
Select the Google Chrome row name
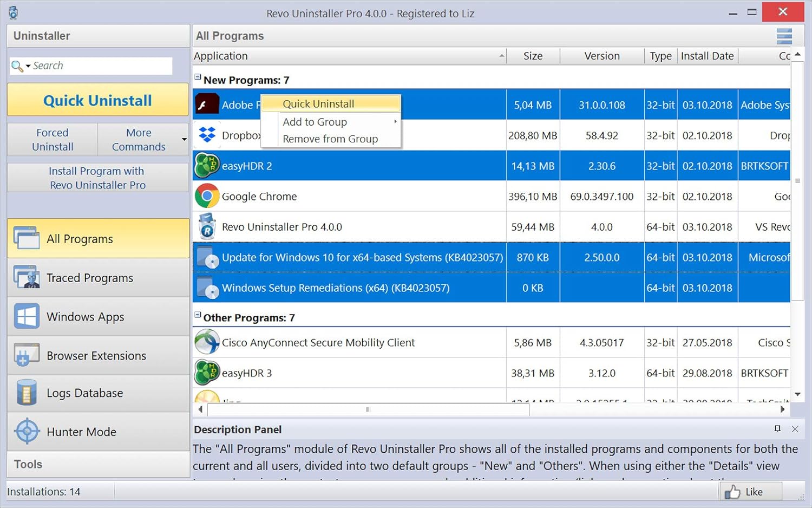pos(259,197)
